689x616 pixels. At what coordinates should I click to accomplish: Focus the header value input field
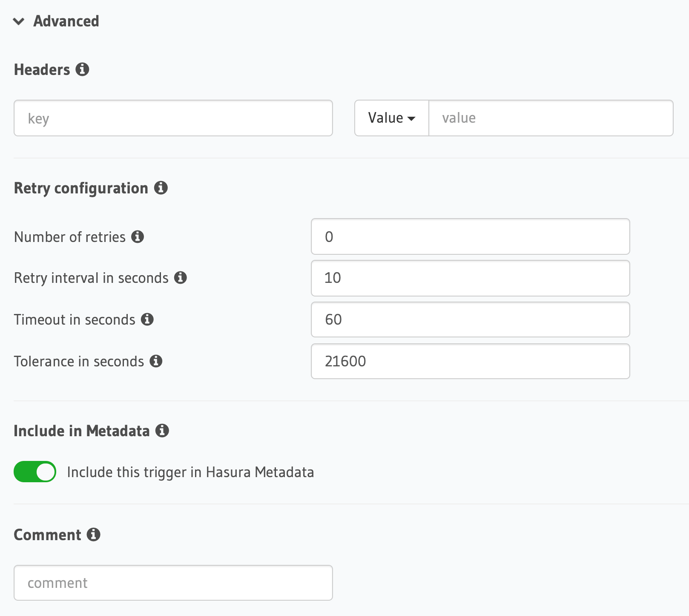point(551,118)
